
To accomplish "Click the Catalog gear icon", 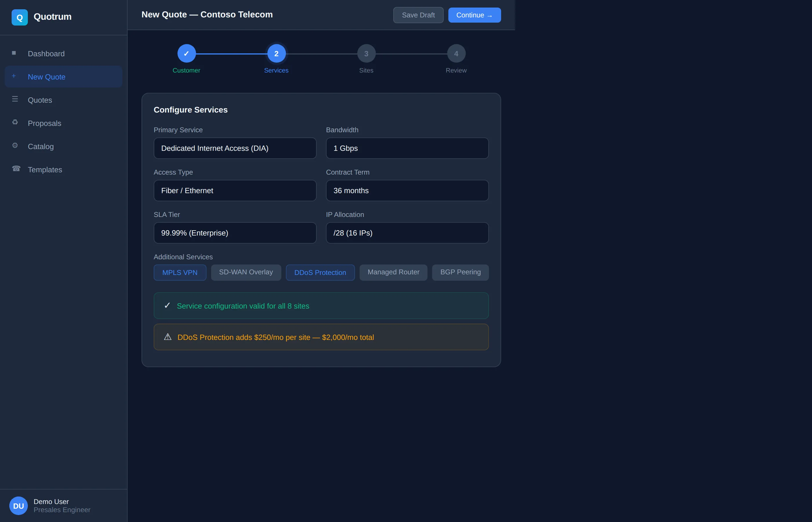I will pyautogui.click(x=15, y=145).
